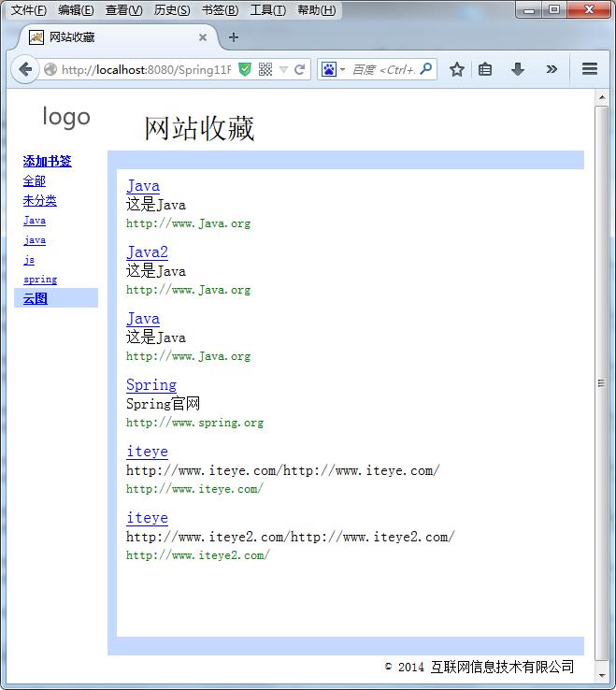Viewport: 616px width, 690px height.
Task: Open the Spring bookmark title link
Action: tap(151, 384)
